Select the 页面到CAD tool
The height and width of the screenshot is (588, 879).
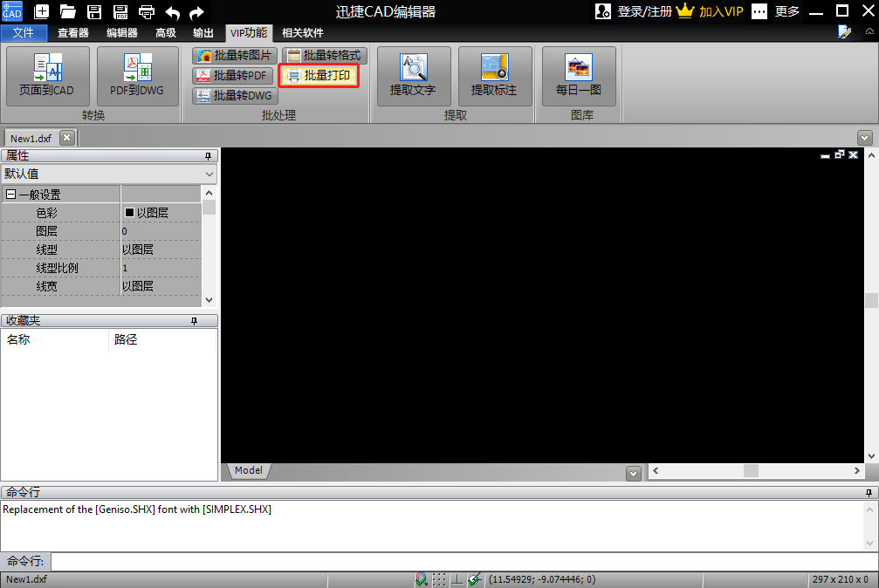tap(47, 76)
